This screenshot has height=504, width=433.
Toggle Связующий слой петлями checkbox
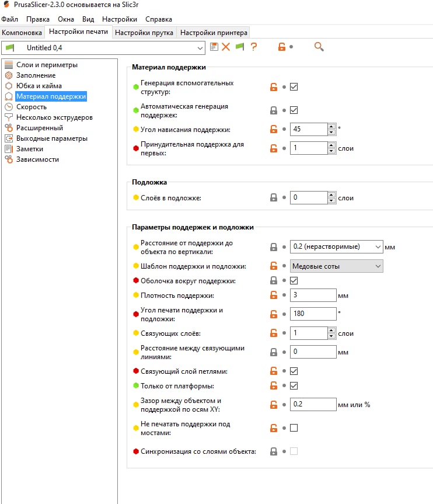294,371
